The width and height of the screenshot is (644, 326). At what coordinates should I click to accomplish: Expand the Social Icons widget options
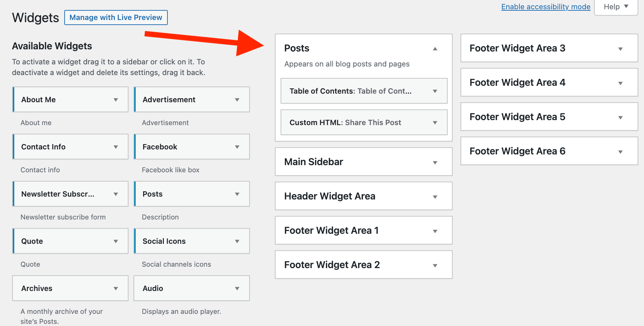pos(237,241)
